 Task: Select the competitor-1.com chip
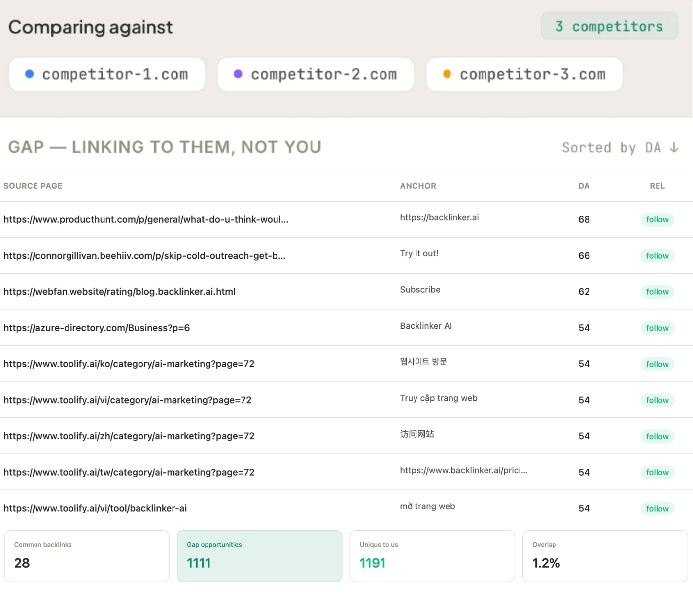[x=107, y=74]
